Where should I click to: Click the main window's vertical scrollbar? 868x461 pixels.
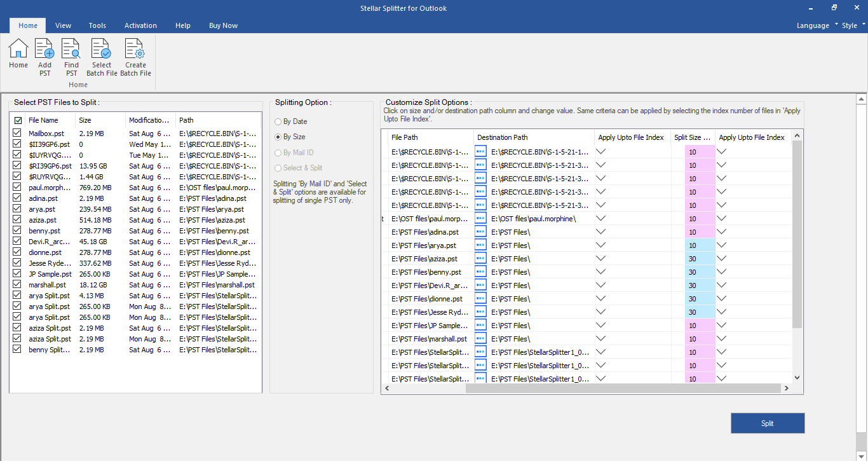pos(862,267)
